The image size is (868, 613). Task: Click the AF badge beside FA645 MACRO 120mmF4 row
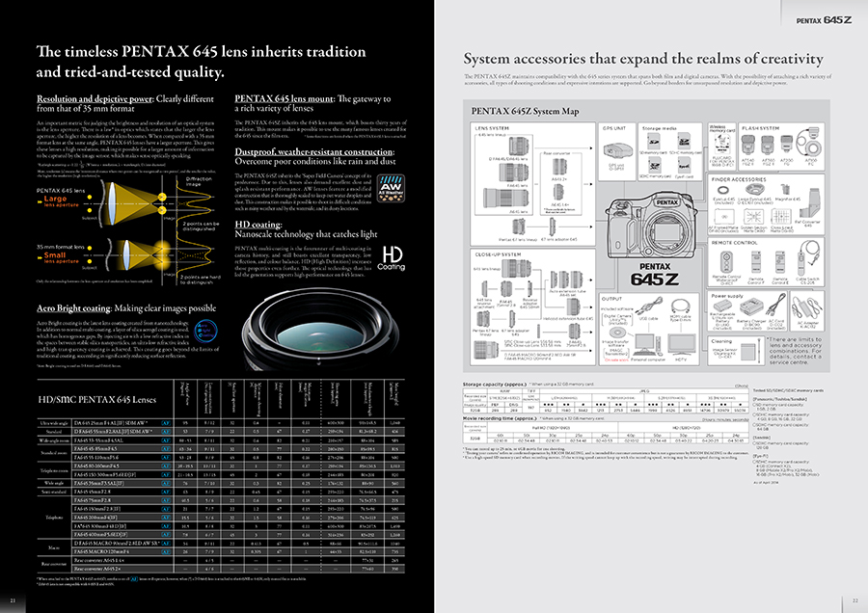[166, 551]
